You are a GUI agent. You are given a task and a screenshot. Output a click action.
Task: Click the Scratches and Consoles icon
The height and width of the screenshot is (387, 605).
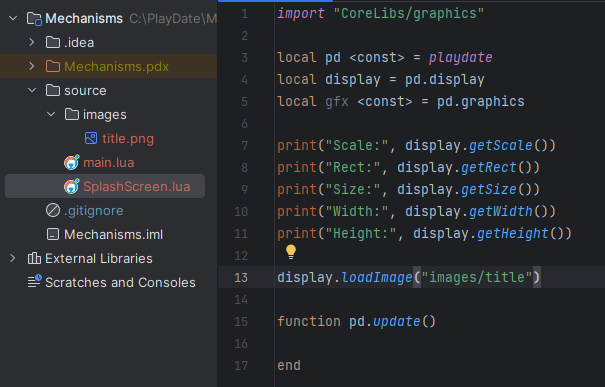coord(34,282)
